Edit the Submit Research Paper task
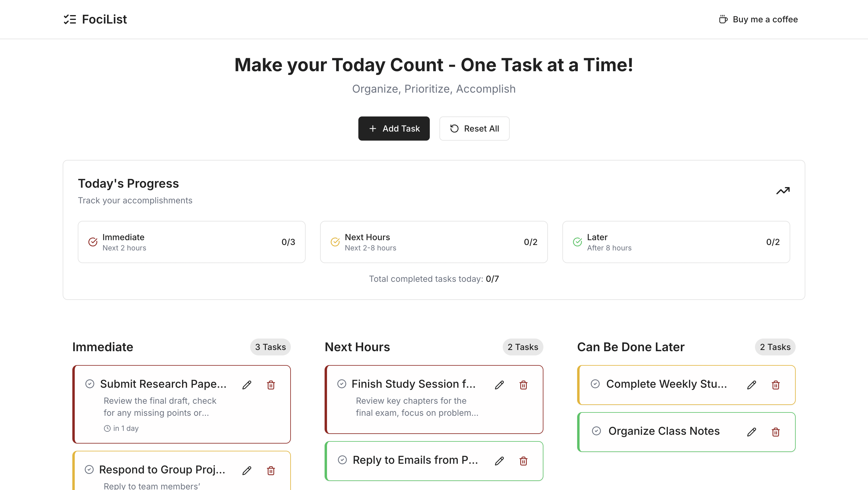The width and height of the screenshot is (868, 490). (x=247, y=385)
